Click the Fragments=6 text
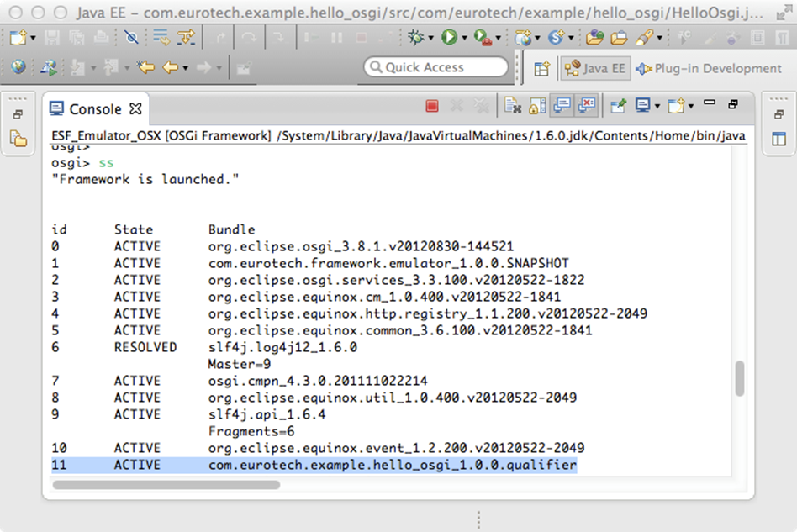The width and height of the screenshot is (797, 532). tap(251, 431)
